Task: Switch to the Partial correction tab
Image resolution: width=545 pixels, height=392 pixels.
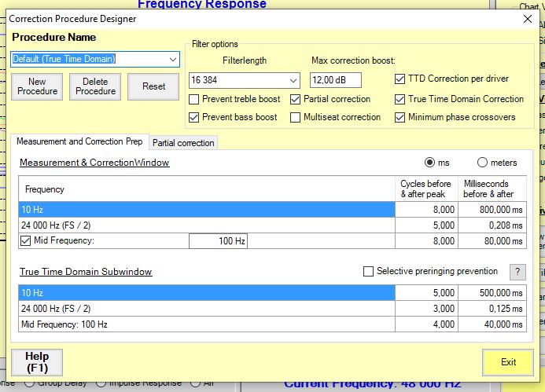Action: [x=183, y=143]
